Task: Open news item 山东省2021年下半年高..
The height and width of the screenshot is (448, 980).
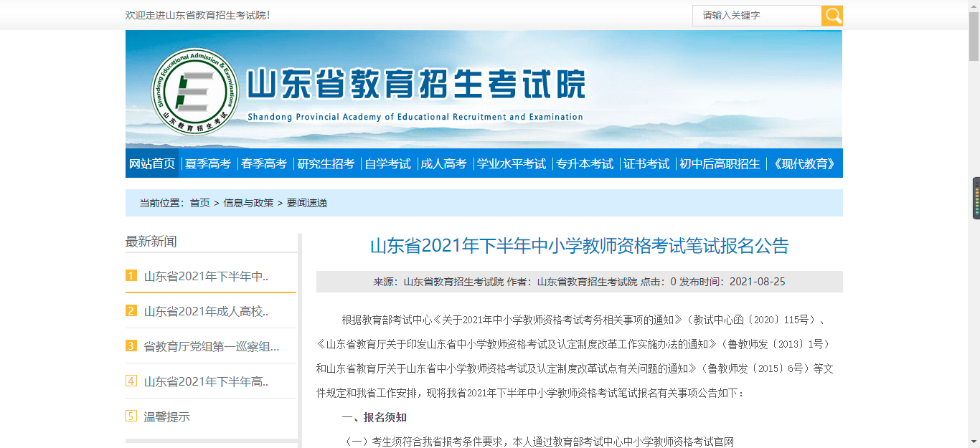Action: pos(206,381)
